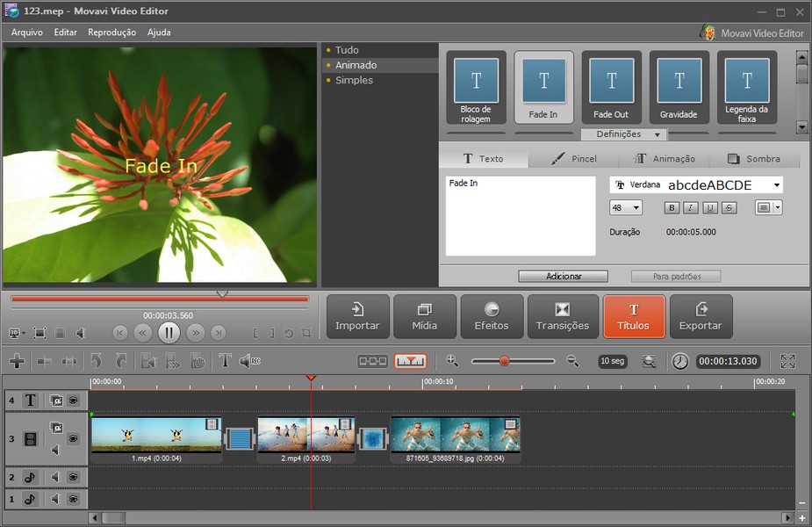
Task: Click the preview seek progress bar
Action: point(160,299)
